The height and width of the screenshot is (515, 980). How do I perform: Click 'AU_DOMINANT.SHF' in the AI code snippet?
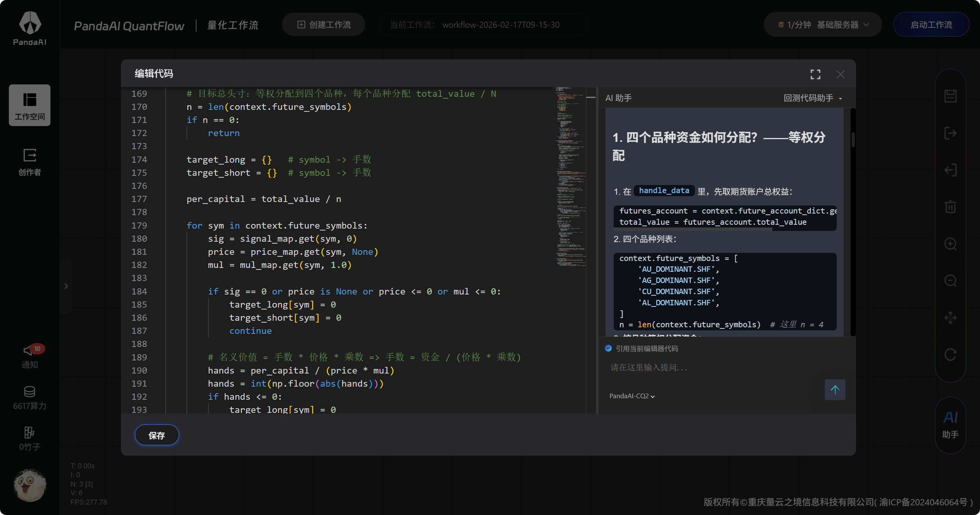click(678, 269)
